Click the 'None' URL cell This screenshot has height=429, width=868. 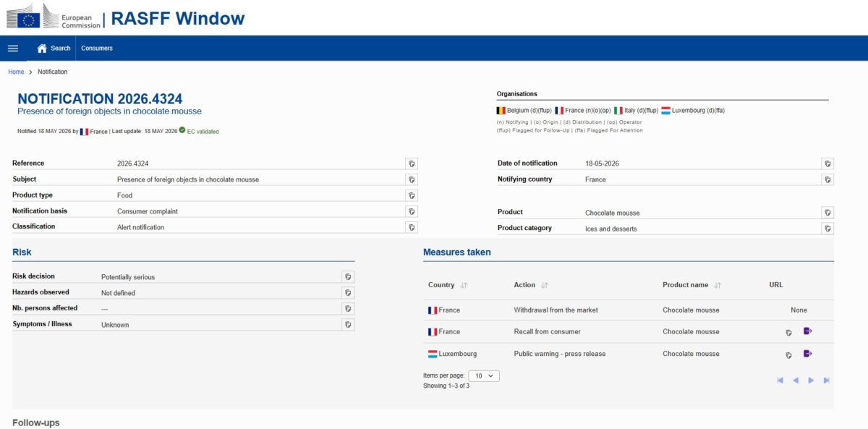799,310
